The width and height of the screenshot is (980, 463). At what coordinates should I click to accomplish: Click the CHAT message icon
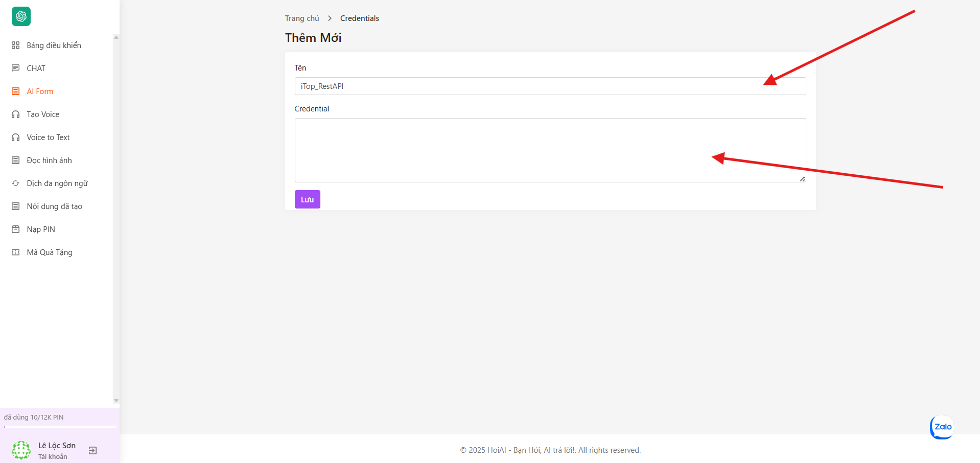(16, 68)
